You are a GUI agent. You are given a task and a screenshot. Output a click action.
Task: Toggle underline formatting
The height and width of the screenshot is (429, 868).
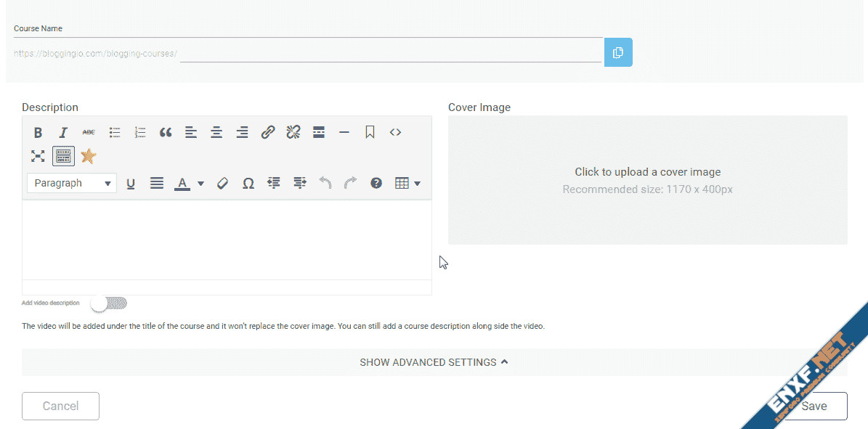pyautogui.click(x=131, y=184)
